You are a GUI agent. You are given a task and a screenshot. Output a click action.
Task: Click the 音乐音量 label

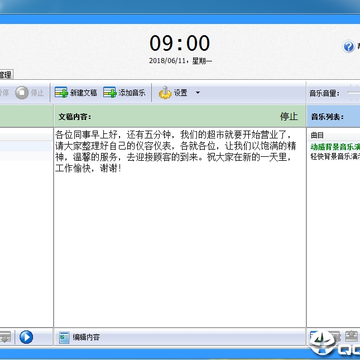[325, 93]
